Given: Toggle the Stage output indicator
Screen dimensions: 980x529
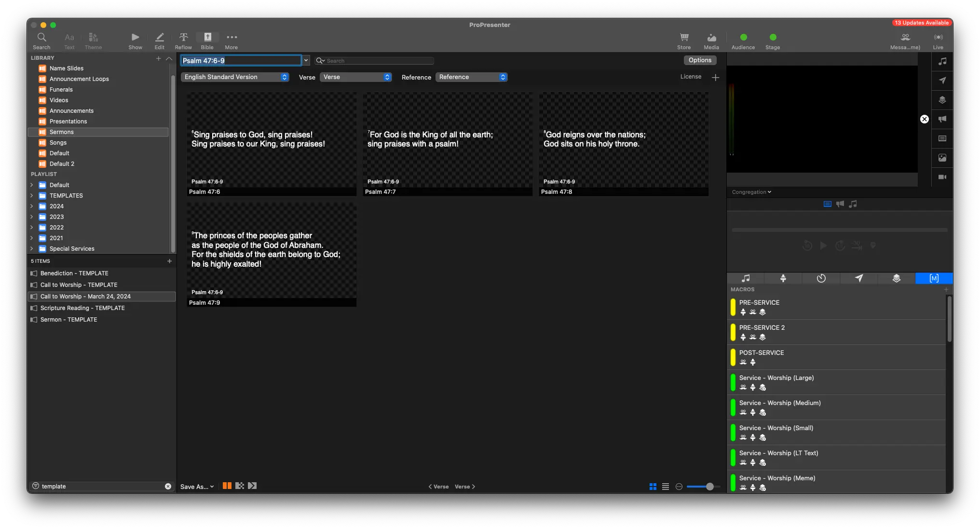Looking at the screenshot, I should tap(773, 37).
